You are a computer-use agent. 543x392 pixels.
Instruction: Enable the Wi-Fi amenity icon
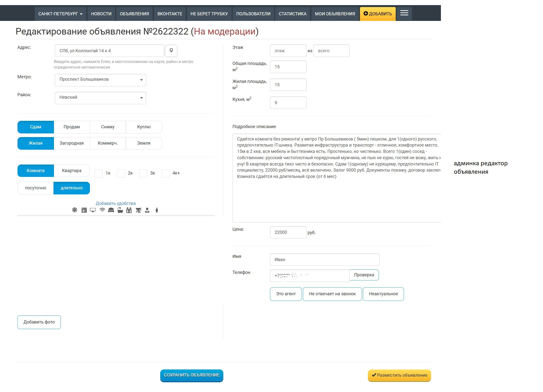pyautogui.click(x=102, y=210)
